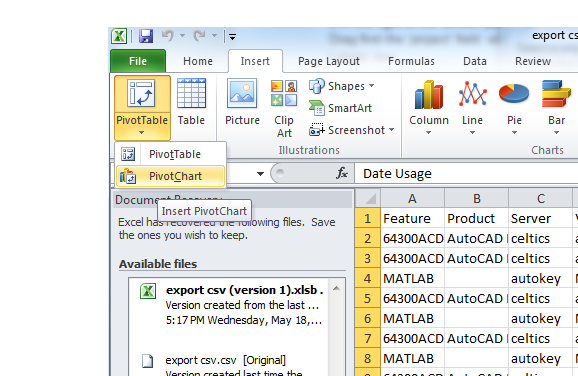
Task: Insert a Column chart
Action: [x=429, y=102]
